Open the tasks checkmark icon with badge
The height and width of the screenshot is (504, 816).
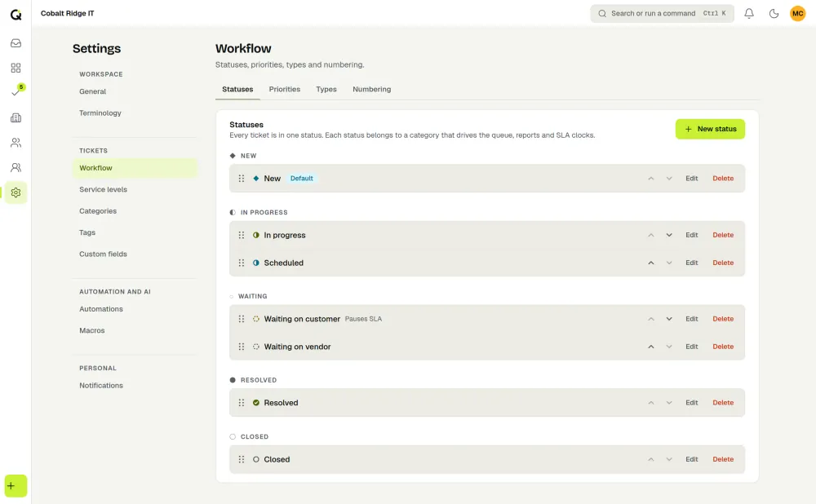tap(16, 93)
